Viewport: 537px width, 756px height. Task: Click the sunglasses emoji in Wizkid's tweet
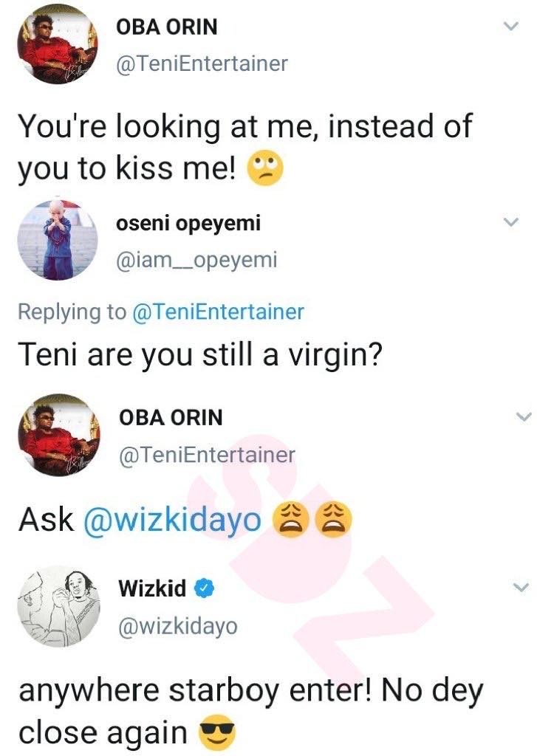pos(216,732)
